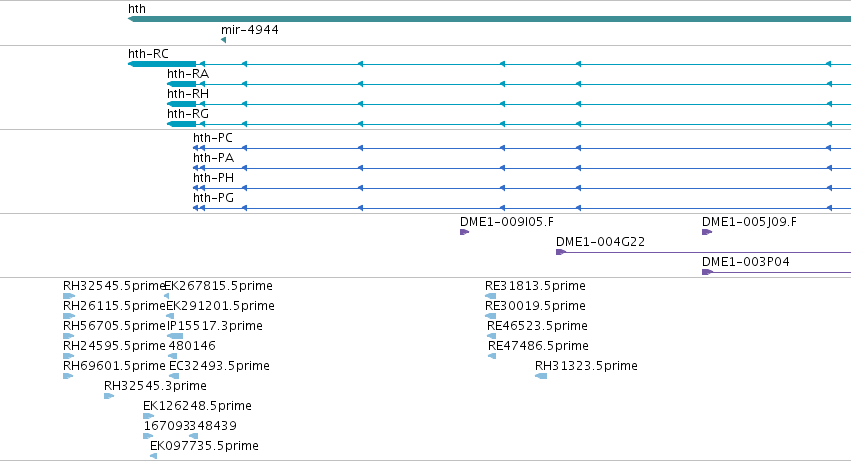Click the EC32493.5prime label

click(219, 367)
